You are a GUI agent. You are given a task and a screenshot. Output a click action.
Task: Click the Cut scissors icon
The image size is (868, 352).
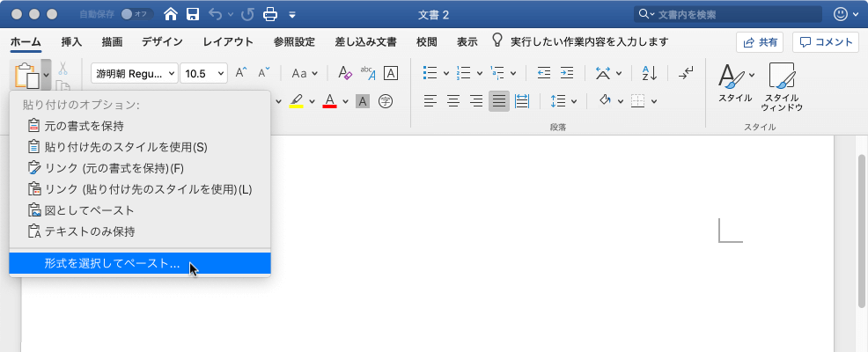coord(63,68)
